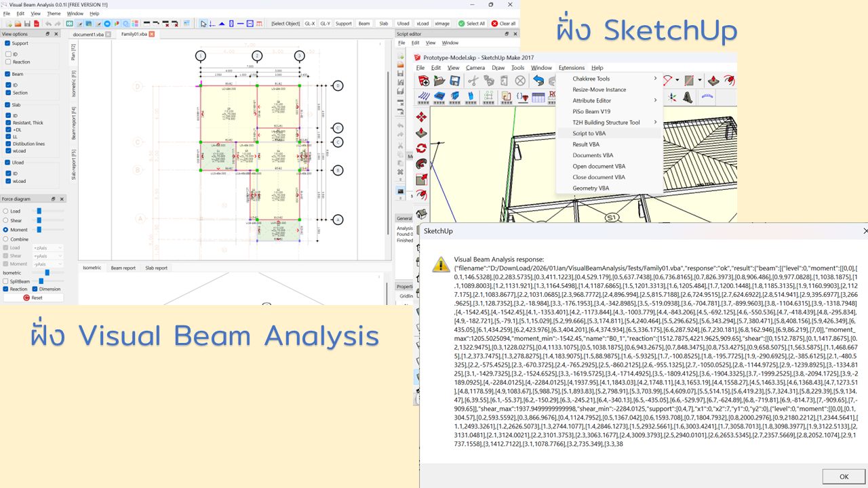Viewport: 868px width, 488px height.
Task: Click OK in the SketchUp response dialog
Action: [844, 476]
